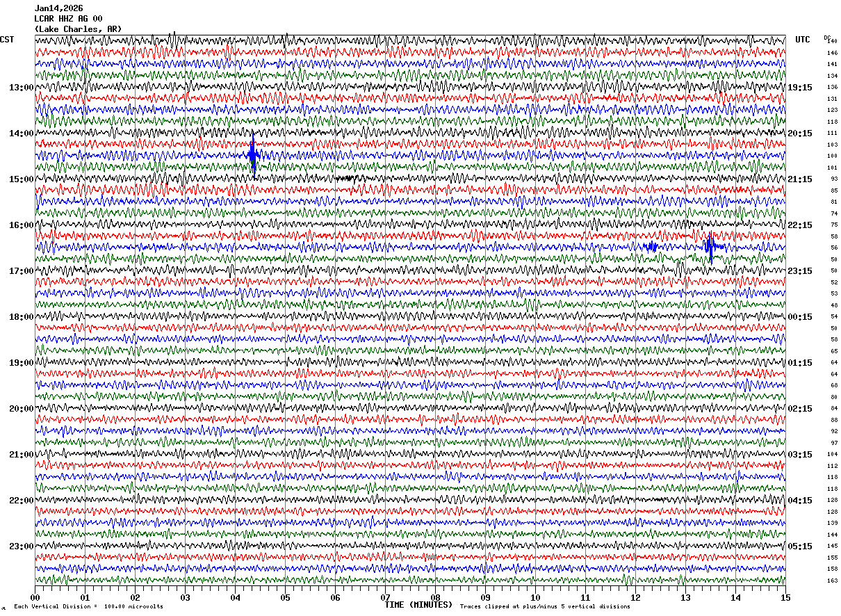The width and height of the screenshot is (841, 616).
Task: Click the DC offset value 141
Action: click(832, 65)
